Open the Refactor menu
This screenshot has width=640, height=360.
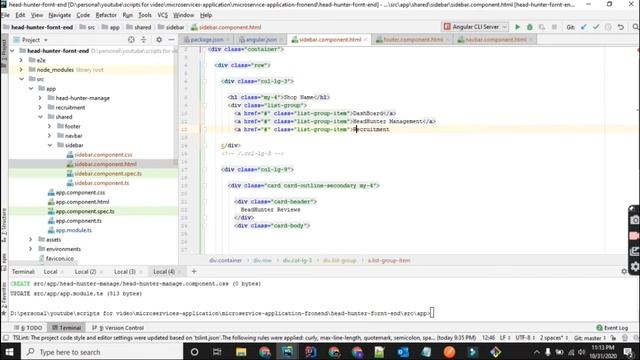pos(106,15)
